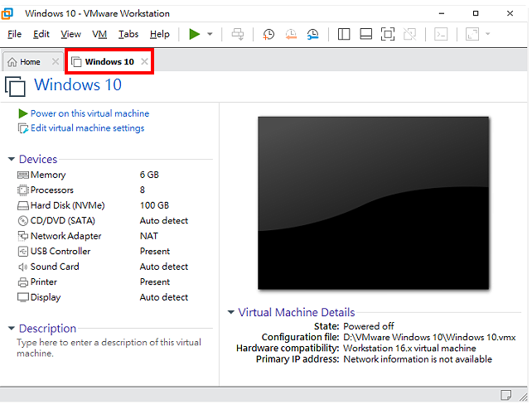Image resolution: width=532 pixels, height=404 pixels.
Task: Click the Display monitor icon
Action: coord(22,297)
